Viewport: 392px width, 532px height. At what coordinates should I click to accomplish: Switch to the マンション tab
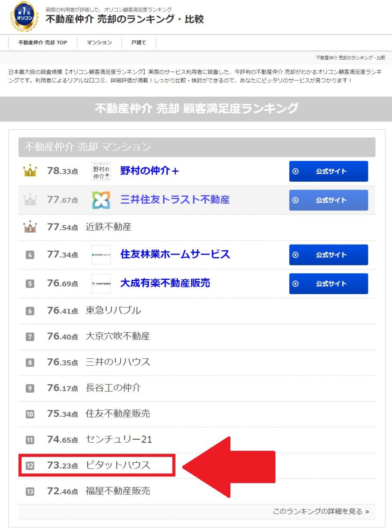coord(99,42)
